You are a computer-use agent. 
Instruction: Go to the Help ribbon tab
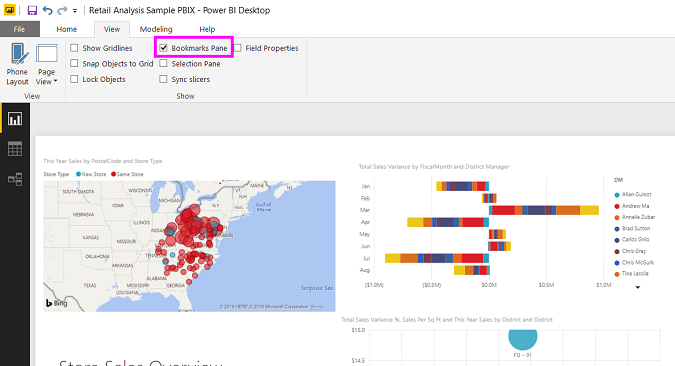click(x=207, y=29)
